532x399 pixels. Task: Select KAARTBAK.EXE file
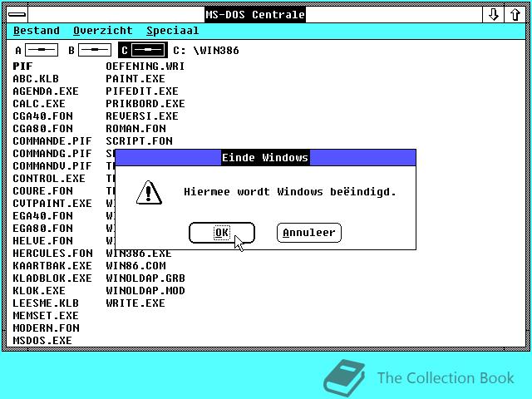pyautogui.click(x=52, y=266)
